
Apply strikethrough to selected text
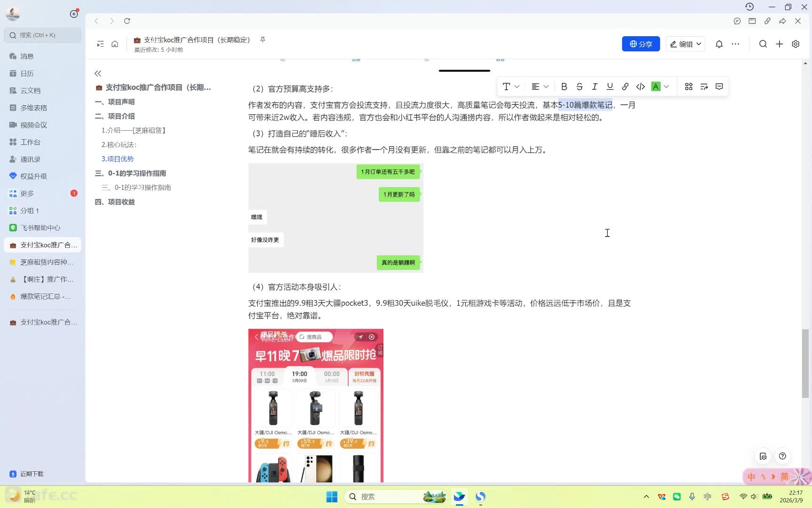(x=579, y=87)
